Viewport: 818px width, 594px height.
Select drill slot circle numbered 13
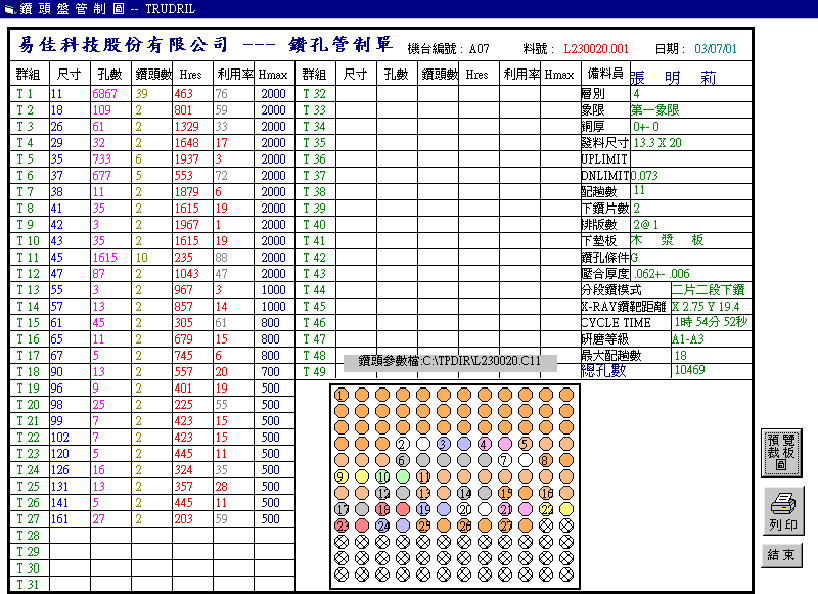coord(423,493)
